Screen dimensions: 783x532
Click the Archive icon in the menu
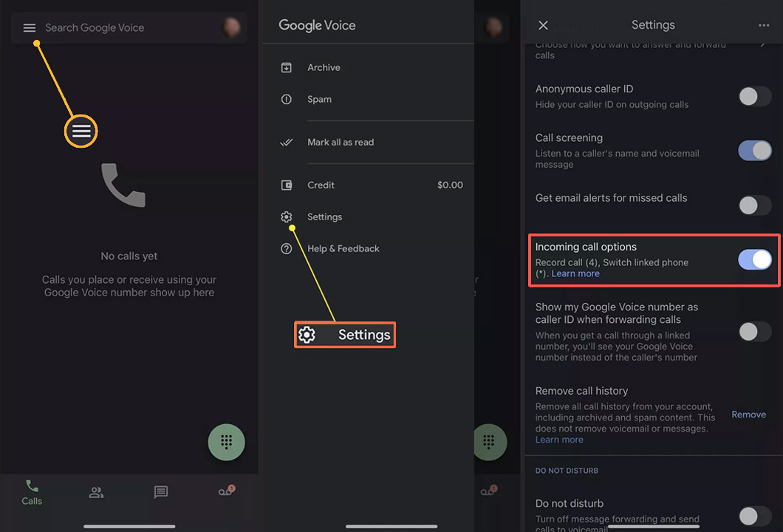pyautogui.click(x=286, y=67)
